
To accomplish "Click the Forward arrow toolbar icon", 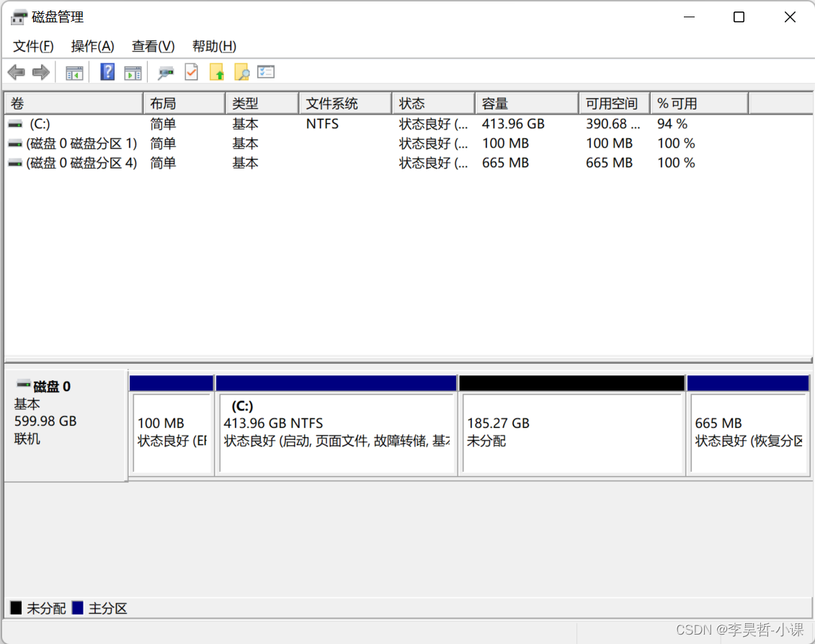I will tap(40, 72).
